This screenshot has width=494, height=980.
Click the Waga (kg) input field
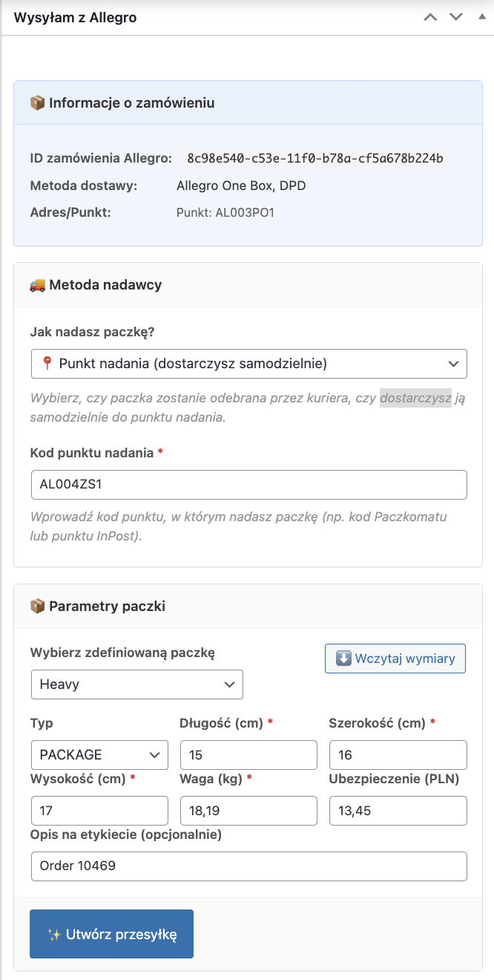point(248,811)
